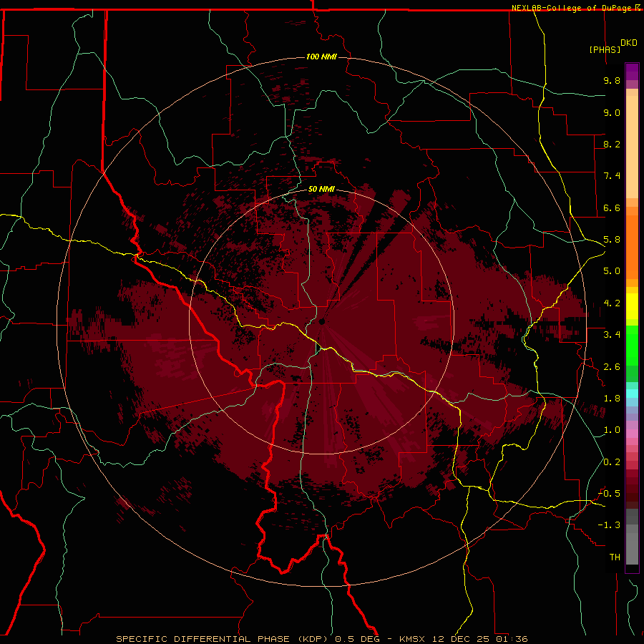Select the -0.5 value on color scale
644x644 pixels.
(x=609, y=494)
